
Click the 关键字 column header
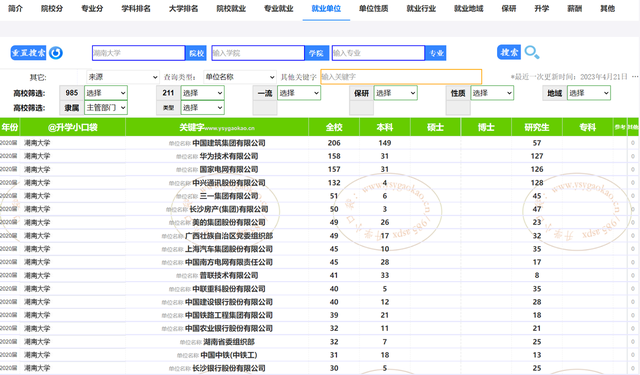[217, 127]
